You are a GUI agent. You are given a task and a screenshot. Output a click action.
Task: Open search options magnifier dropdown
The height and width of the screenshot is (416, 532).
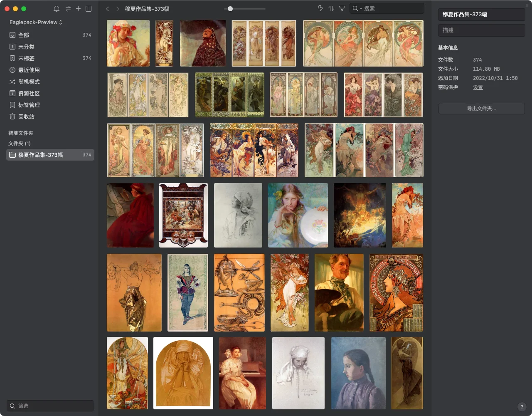357,8
